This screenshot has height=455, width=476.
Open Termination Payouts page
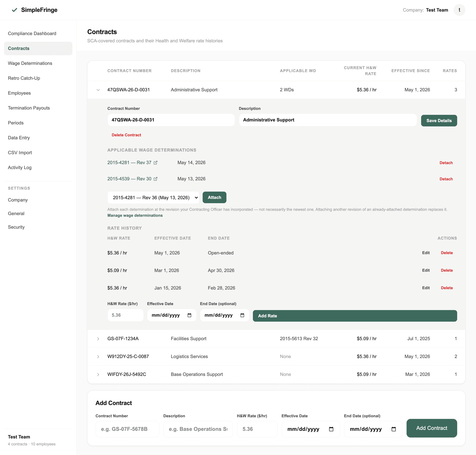tap(38, 108)
